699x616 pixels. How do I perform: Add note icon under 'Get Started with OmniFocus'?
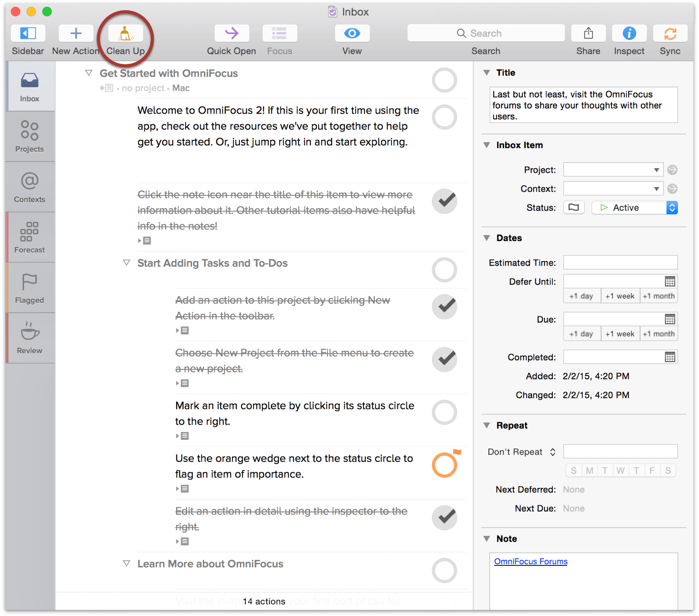pyautogui.click(x=107, y=88)
